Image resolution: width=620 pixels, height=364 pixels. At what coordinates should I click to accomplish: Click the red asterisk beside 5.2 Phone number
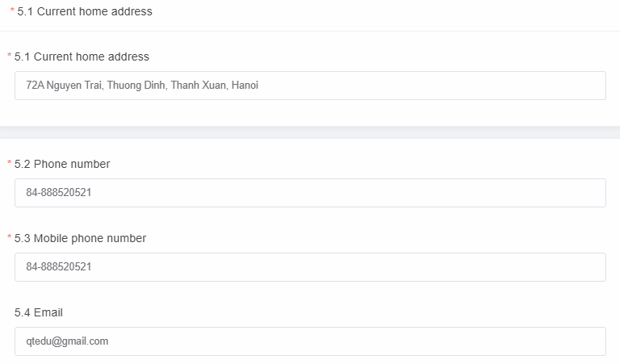pos(10,165)
